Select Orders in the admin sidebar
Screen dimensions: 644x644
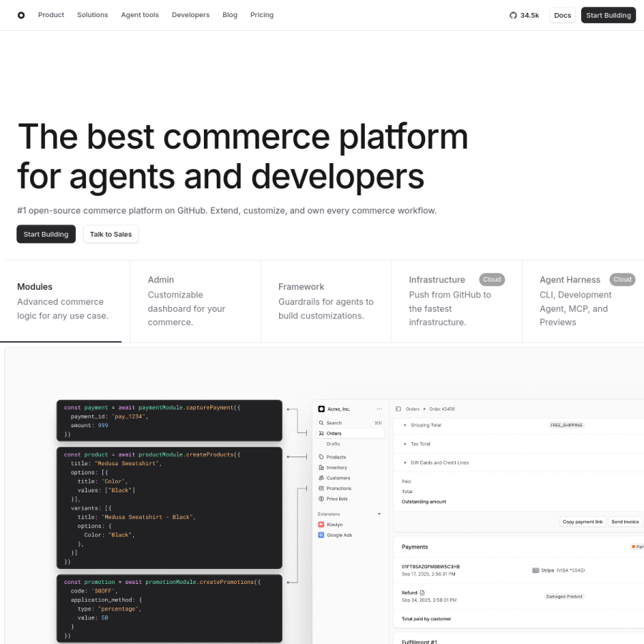[x=351, y=434]
